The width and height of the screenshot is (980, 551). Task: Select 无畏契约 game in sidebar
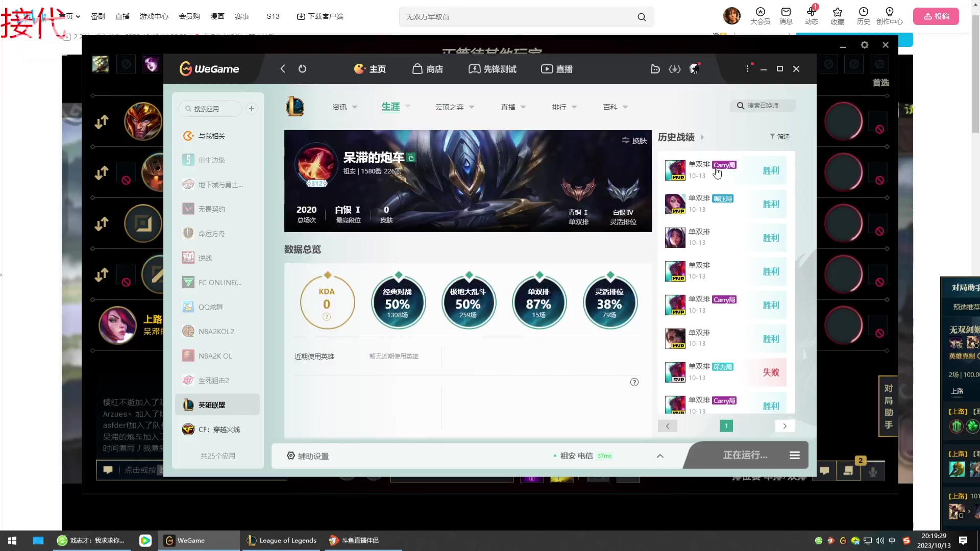click(217, 209)
